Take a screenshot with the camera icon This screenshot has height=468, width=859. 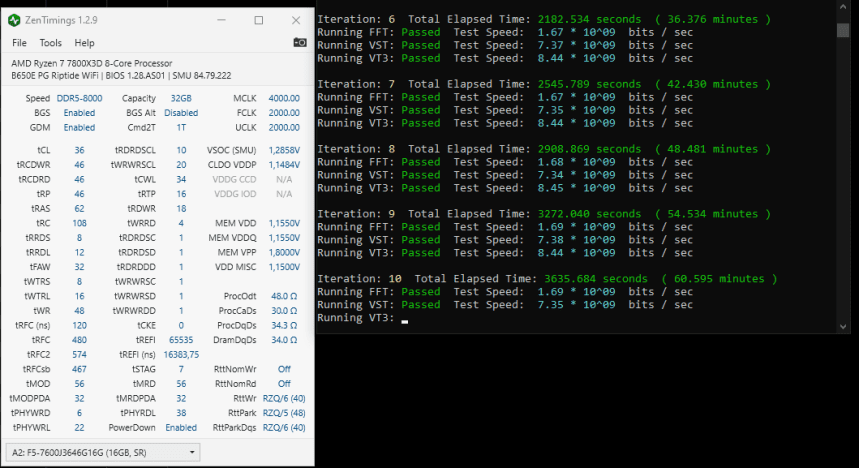[x=300, y=43]
